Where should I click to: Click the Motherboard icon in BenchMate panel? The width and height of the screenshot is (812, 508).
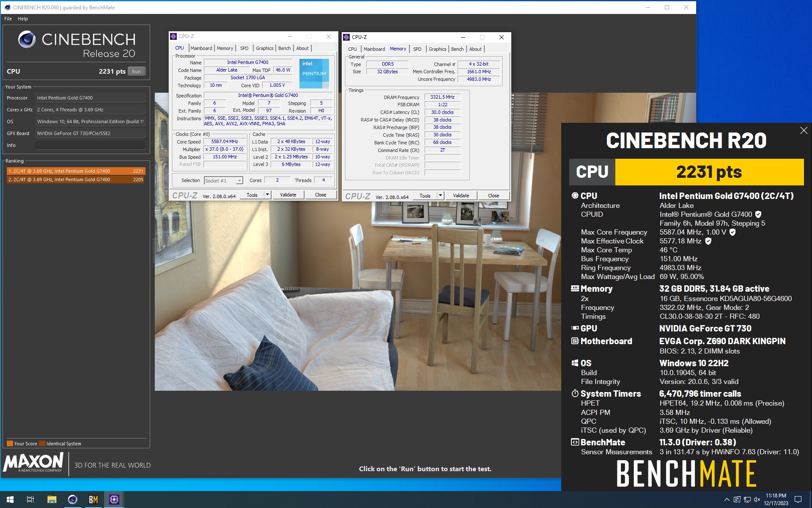(575, 341)
